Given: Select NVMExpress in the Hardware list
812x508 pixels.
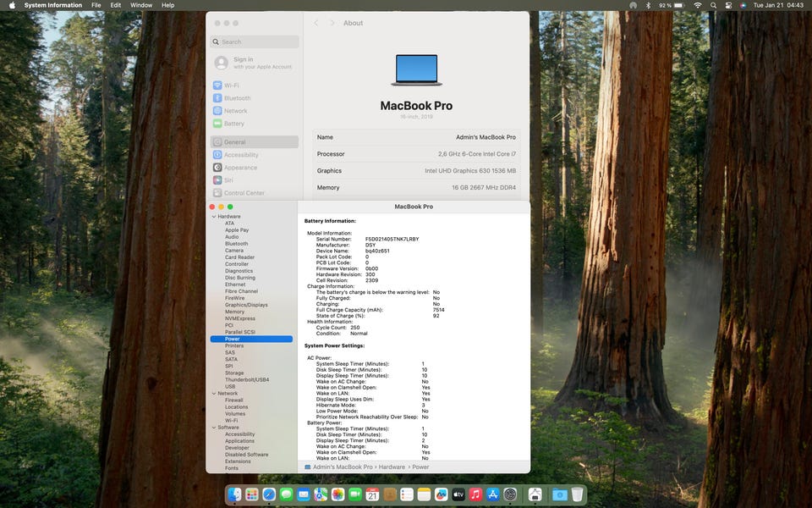Looking at the screenshot, I should (x=239, y=318).
